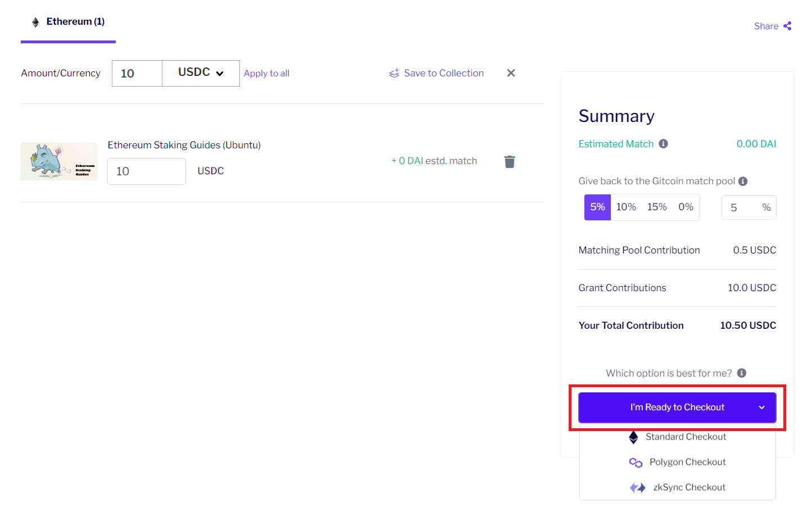This screenshot has height=521, width=812.
Task: Click Apply to all link
Action: click(x=266, y=73)
